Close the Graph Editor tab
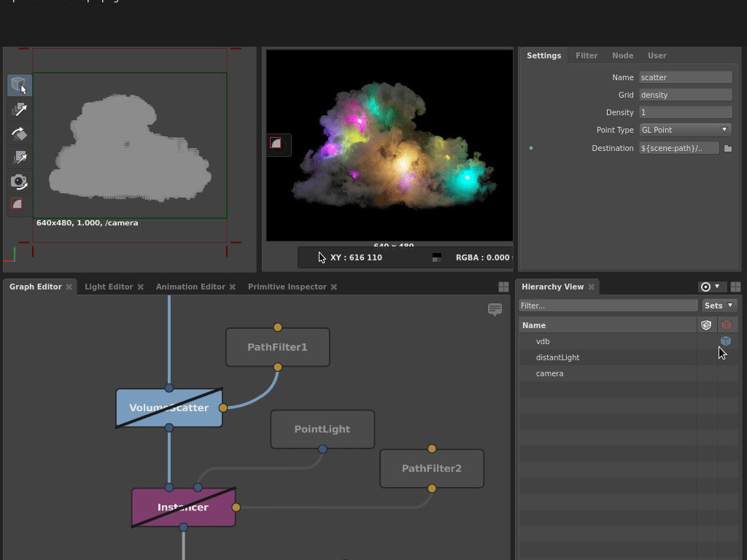The width and height of the screenshot is (747, 560). pyautogui.click(x=69, y=287)
